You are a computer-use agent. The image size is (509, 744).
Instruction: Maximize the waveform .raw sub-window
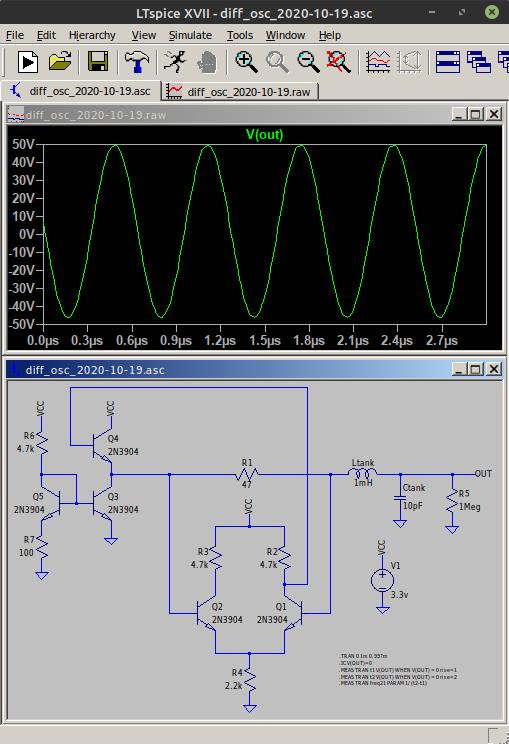click(475, 114)
